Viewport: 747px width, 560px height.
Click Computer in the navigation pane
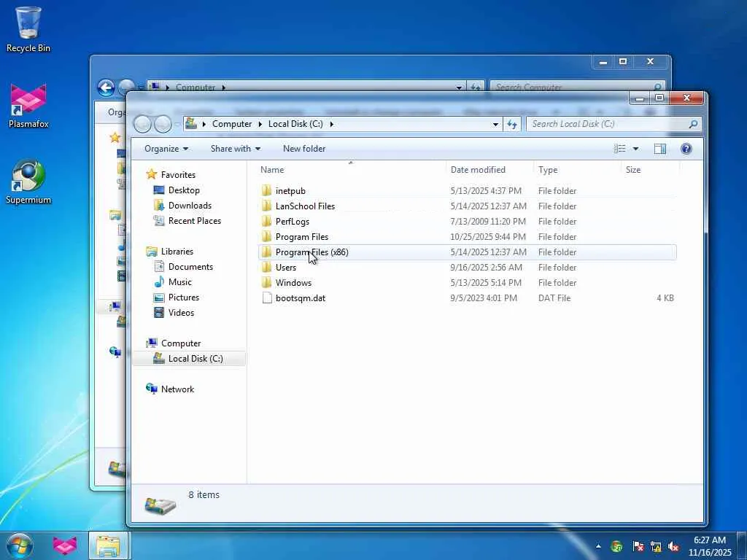point(181,343)
